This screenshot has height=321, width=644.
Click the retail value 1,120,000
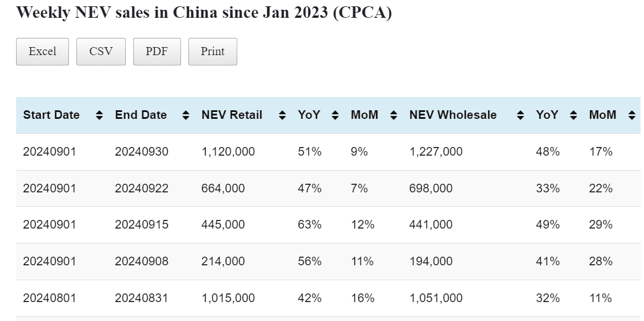coord(228,152)
